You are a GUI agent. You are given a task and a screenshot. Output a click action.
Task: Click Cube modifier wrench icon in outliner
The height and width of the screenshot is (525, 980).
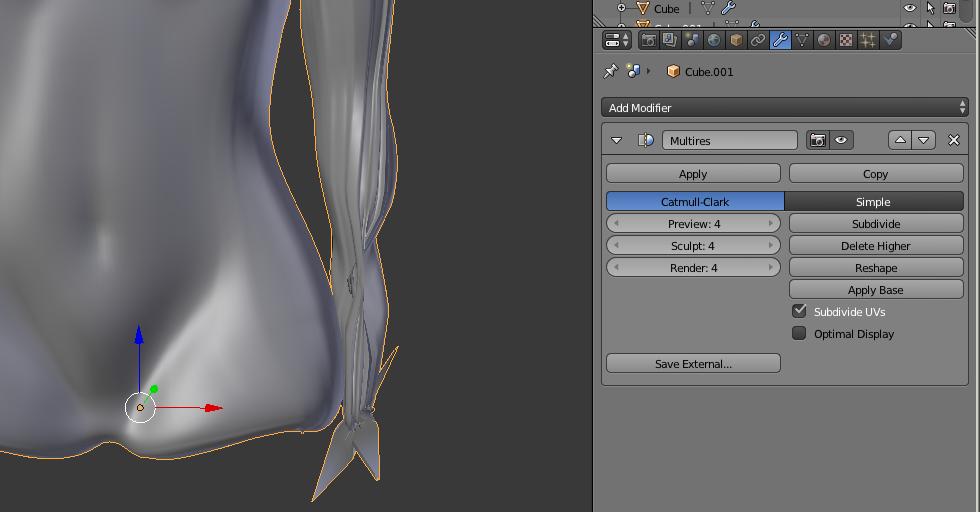click(728, 8)
